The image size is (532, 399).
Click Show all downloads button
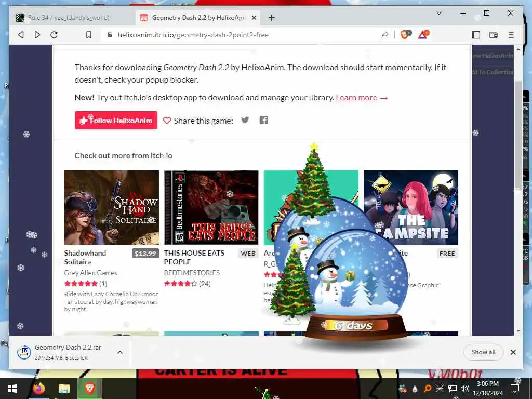point(484,352)
